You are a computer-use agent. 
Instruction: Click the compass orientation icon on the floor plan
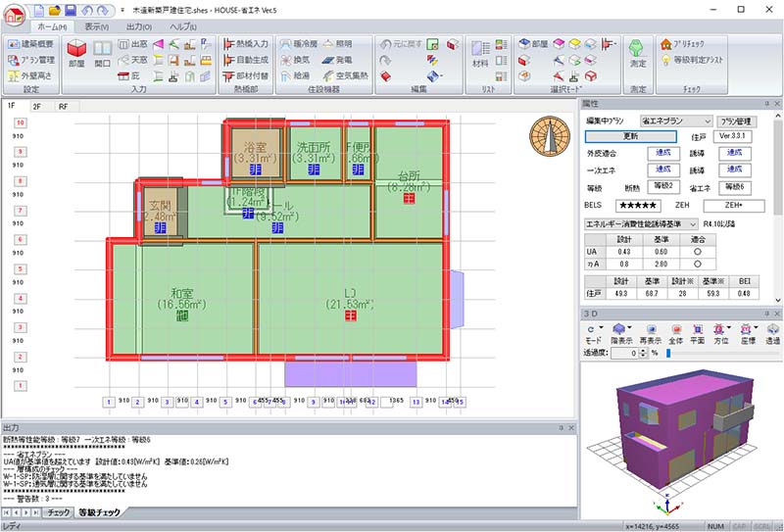pos(548,136)
